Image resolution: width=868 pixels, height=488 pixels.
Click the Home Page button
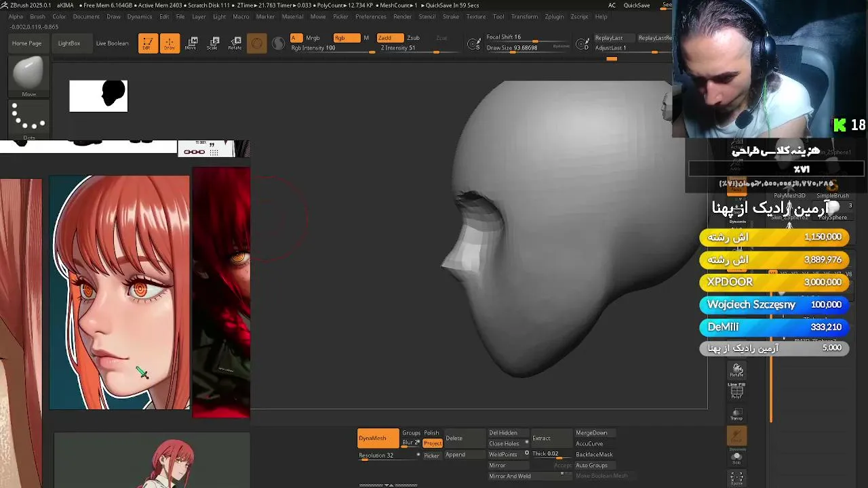(x=26, y=43)
